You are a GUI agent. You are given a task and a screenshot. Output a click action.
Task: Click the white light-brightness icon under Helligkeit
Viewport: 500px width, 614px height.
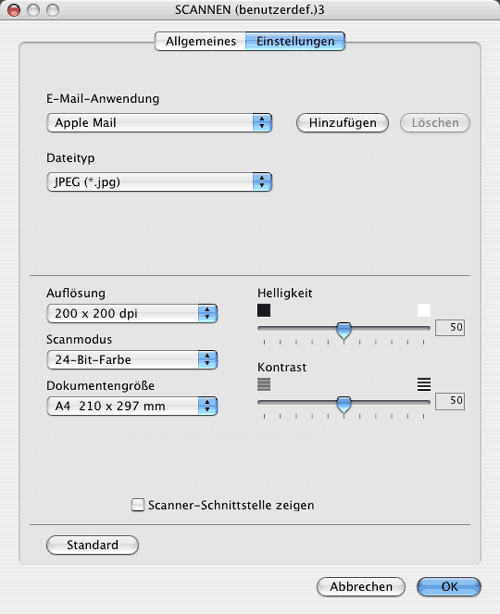point(424,310)
